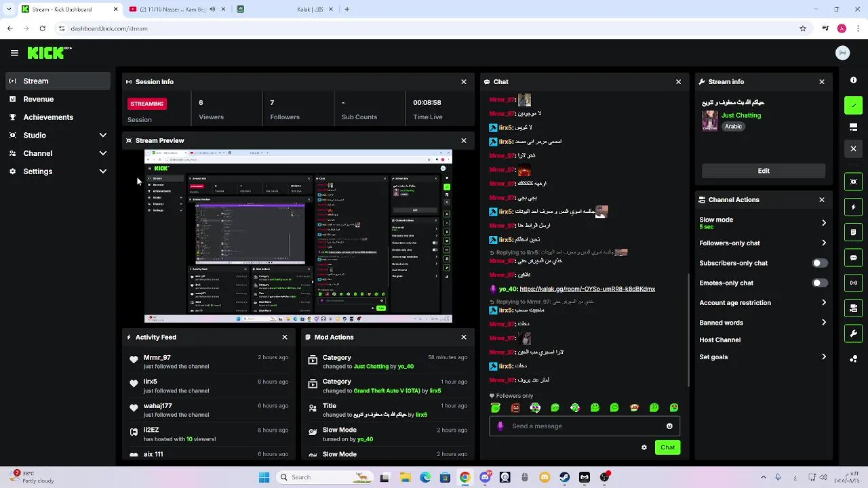Close the Session Info panel
Screen dimensions: 868x488
point(464,81)
